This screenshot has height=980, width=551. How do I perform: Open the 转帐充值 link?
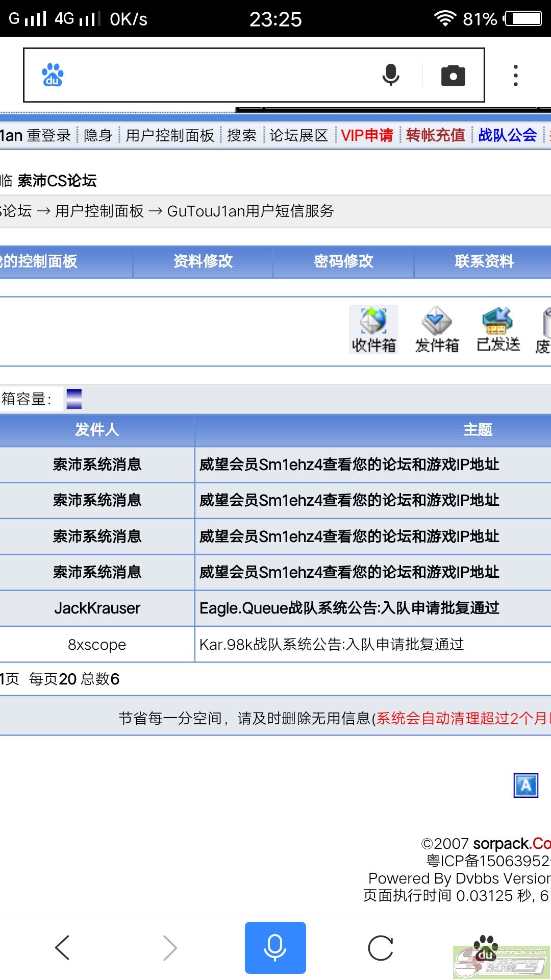tap(436, 135)
